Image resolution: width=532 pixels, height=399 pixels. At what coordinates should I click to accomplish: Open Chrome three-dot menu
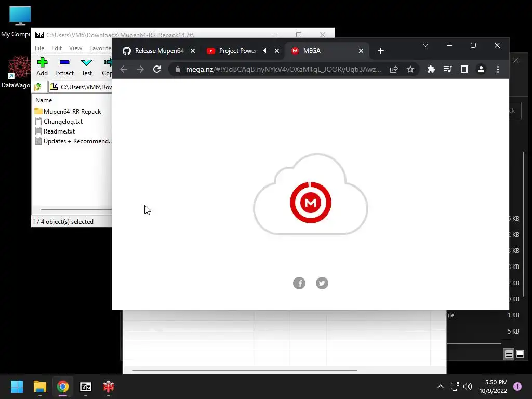tap(498, 69)
